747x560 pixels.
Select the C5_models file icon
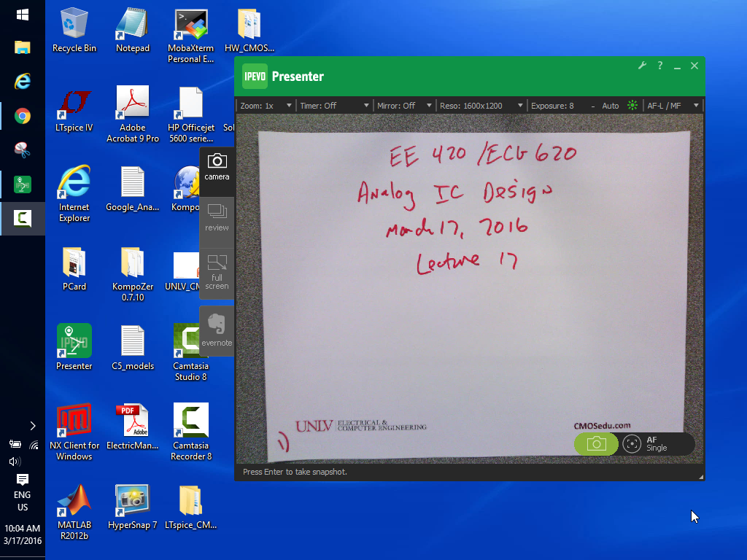click(133, 348)
